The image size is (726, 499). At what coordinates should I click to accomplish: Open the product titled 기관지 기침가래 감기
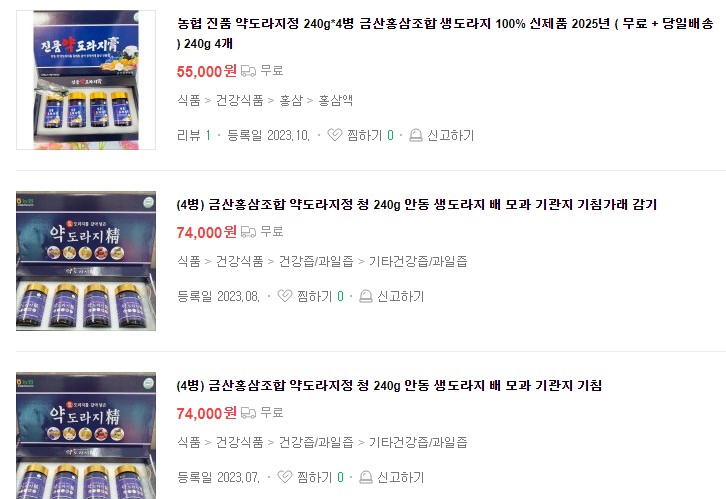pos(417,204)
